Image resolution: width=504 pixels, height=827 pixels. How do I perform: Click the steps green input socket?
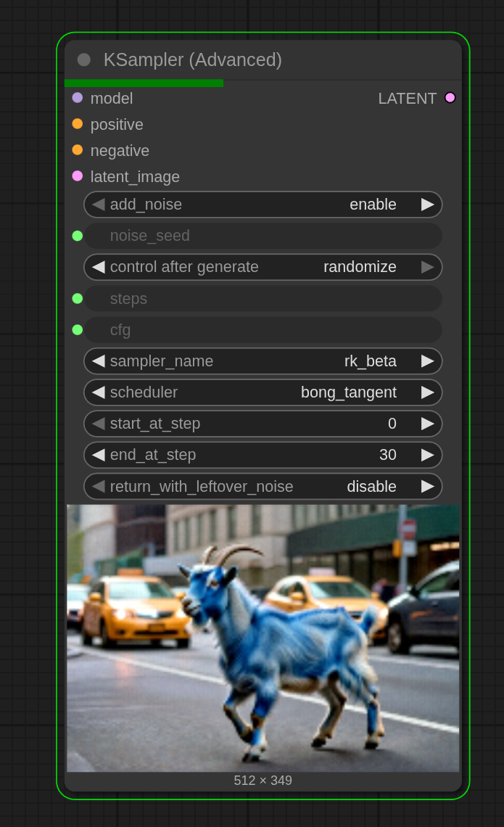pos(78,299)
